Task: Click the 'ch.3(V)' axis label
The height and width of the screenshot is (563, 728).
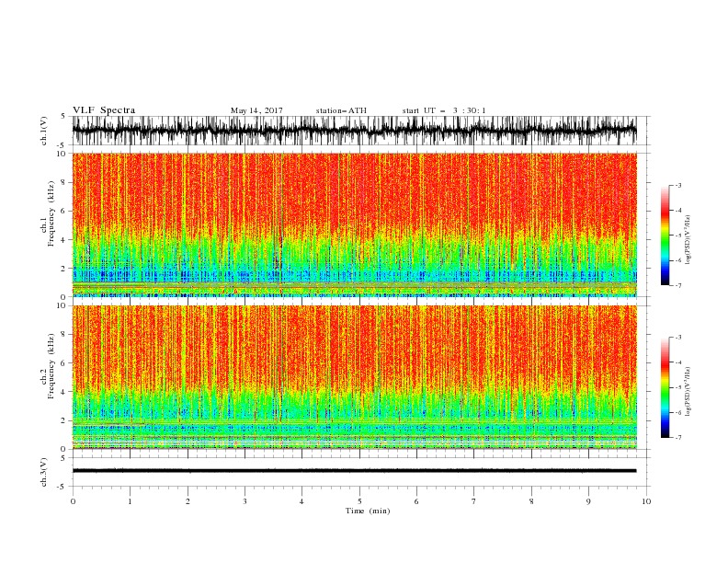Action: pyautogui.click(x=44, y=472)
